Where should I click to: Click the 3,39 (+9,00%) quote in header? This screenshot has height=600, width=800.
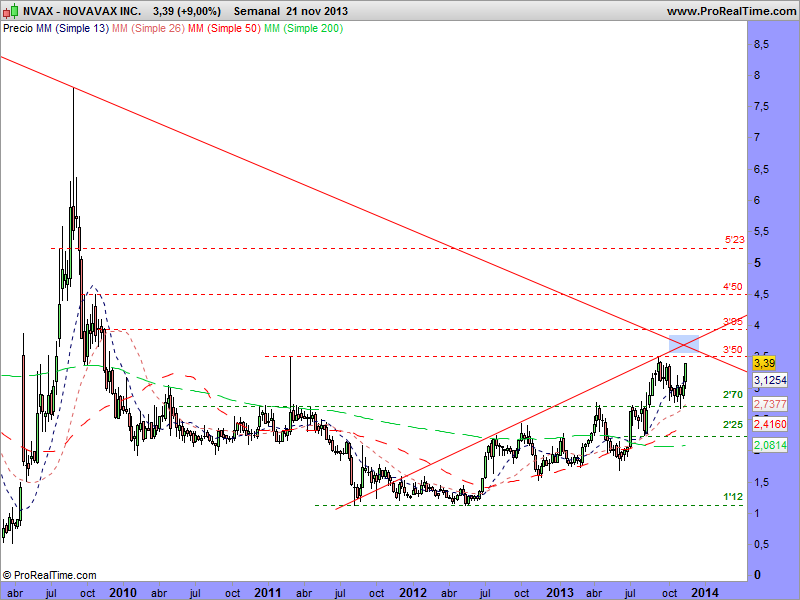tap(187, 11)
